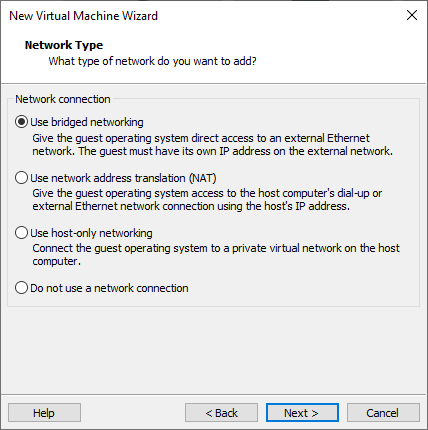Click the 'Use host-only networking' label text
428x430 pixels.
tap(91, 233)
